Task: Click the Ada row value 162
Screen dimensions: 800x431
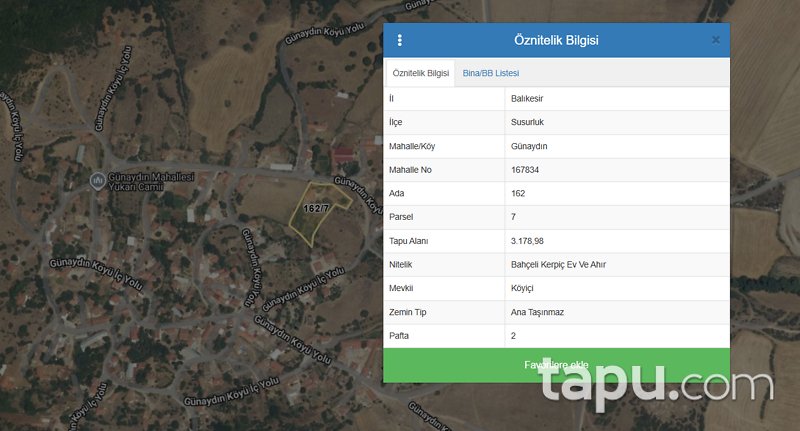Action: click(518, 193)
